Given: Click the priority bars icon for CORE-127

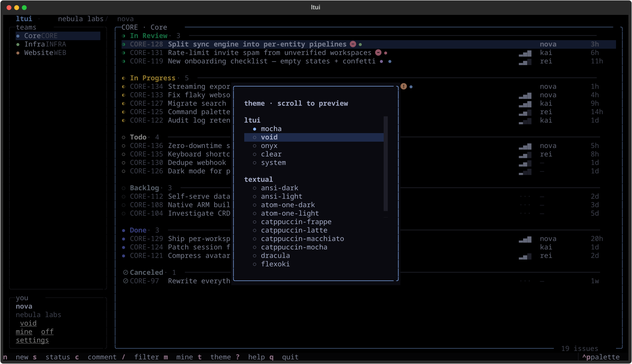Looking at the screenshot, I should 525,104.
